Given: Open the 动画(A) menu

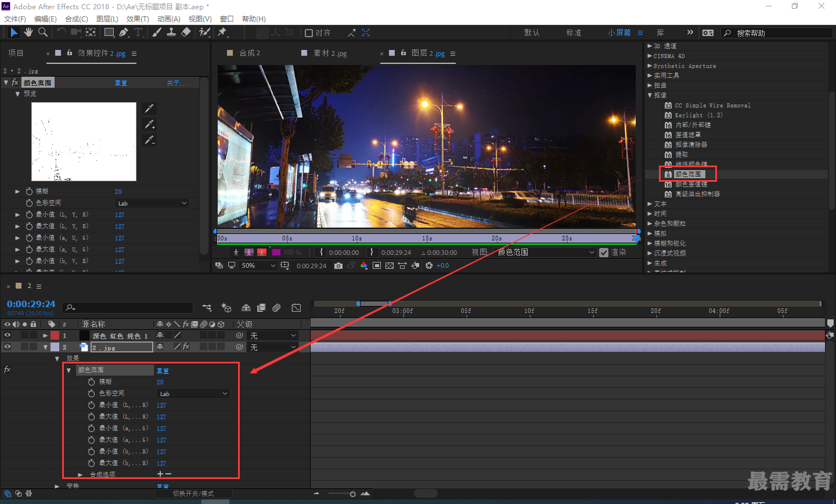Looking at the screenshot, I should [x=169, y=19].
